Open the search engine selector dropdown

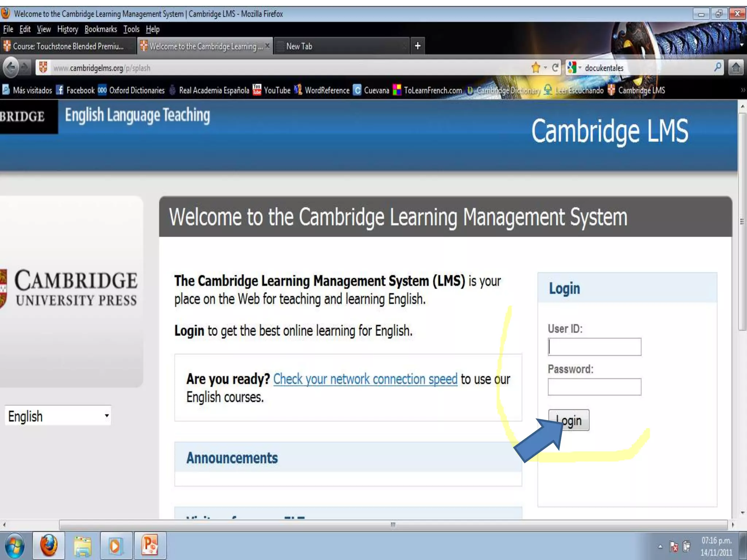point(574,68)
